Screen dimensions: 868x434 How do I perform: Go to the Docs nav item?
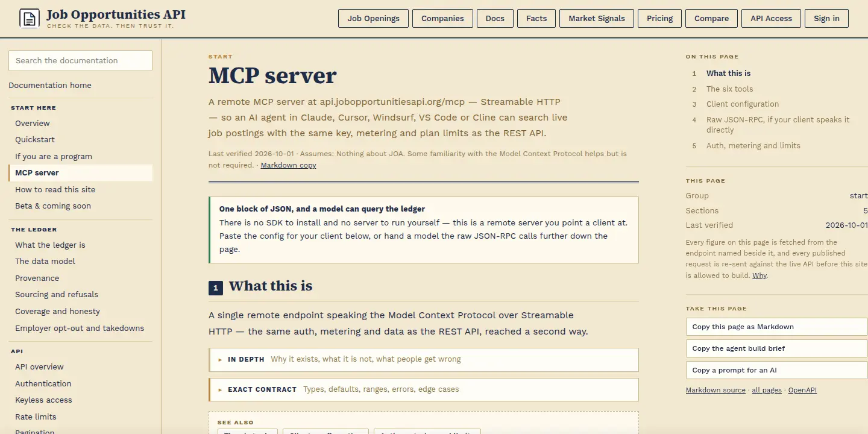pos(495,18)
